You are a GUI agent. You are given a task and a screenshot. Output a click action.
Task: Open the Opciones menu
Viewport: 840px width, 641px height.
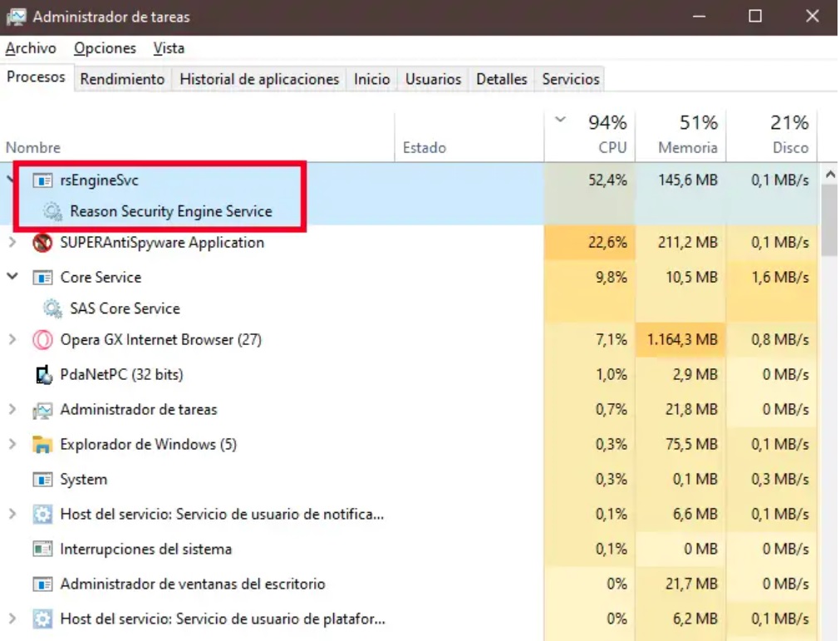pos(105,48)
